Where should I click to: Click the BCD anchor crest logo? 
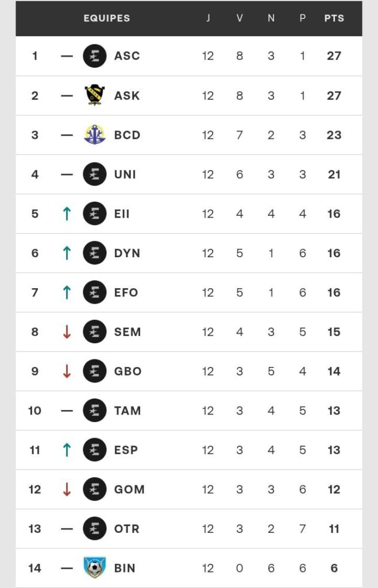(x=95, y=135)
